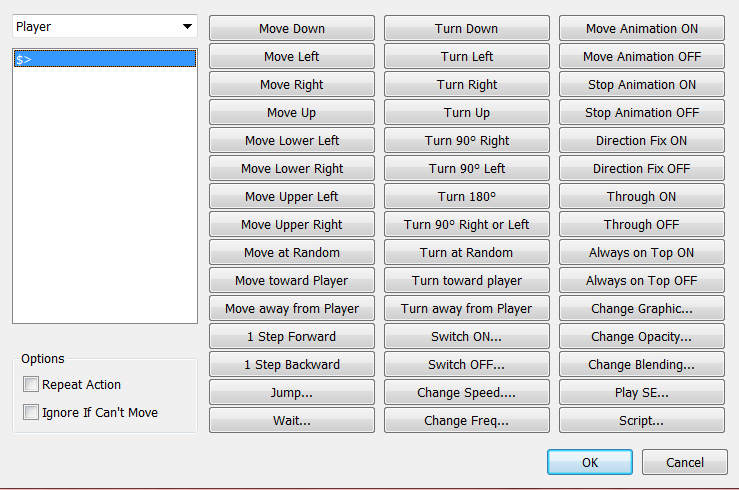The height and width of the screenshot is (490, 739).
Task: Open Change Speed.... settings
Action: point(467,392)
